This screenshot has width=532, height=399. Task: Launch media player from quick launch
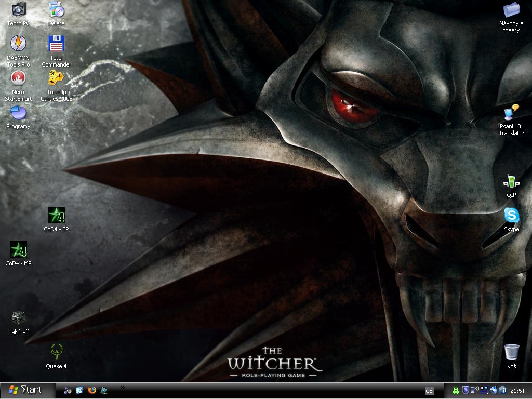click(67, 391)
